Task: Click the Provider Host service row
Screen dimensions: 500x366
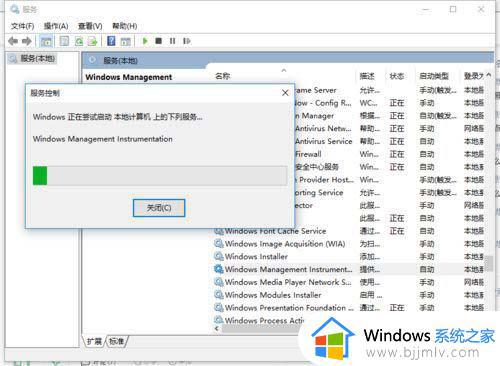Action: 390,180
